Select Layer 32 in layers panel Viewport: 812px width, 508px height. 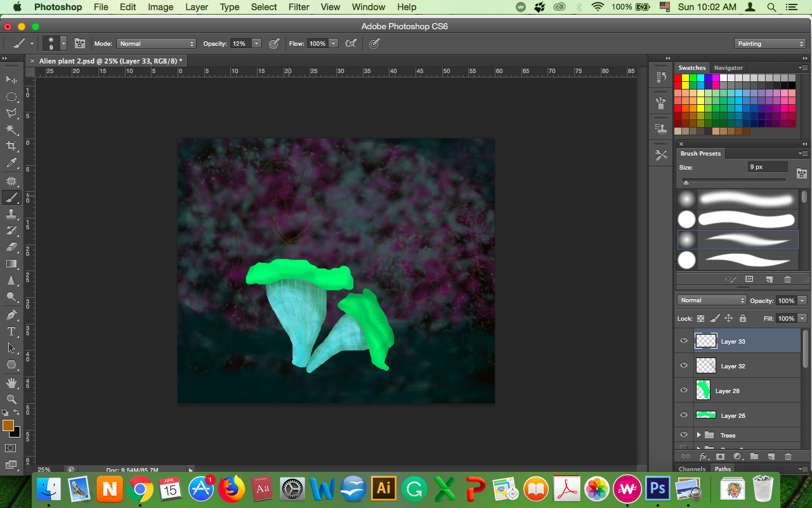[733, 366]
